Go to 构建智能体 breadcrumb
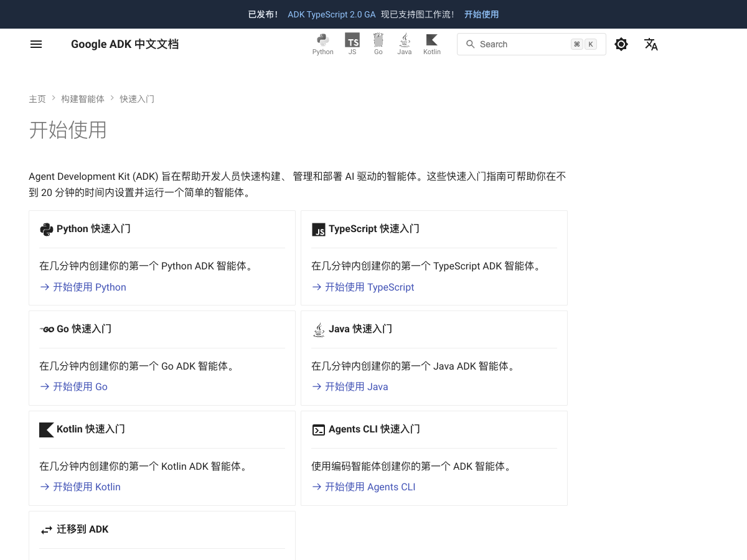Screen dimensions: 747x560 pyautogui.click(x=83, y=99)
